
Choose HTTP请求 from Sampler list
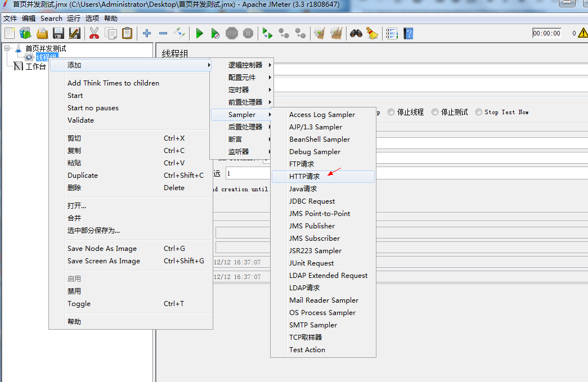coord(323,176)
